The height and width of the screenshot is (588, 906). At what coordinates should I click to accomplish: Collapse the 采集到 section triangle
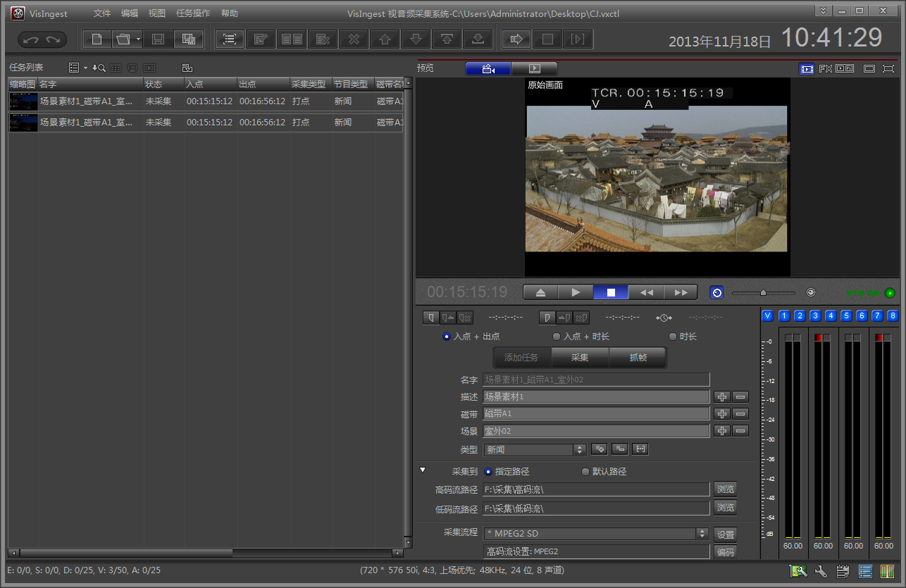pyautogui.click(x=423, y=470)
